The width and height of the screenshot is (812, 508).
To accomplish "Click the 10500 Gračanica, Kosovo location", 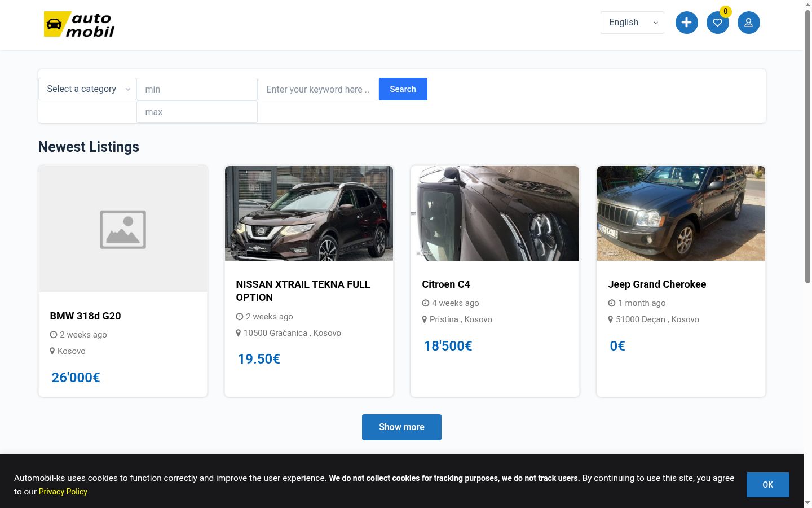I will tap(292, 333).
